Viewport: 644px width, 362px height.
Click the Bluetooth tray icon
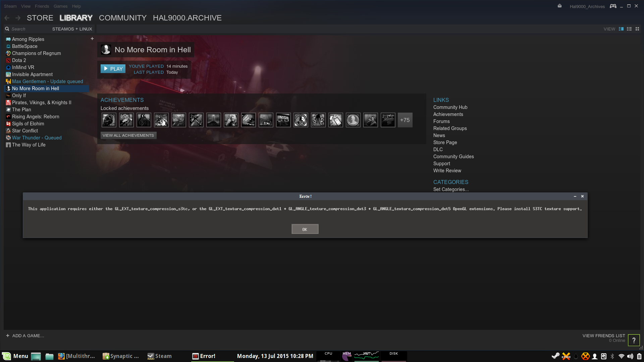(612, 356)
